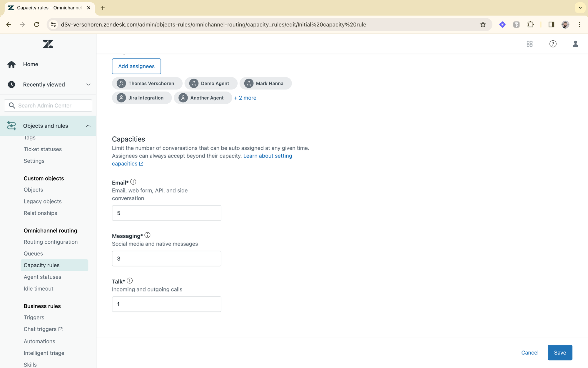This screenshot has height=368, width=588.
Task: Open Learn about setting capacities link
Action: (268, 156)
